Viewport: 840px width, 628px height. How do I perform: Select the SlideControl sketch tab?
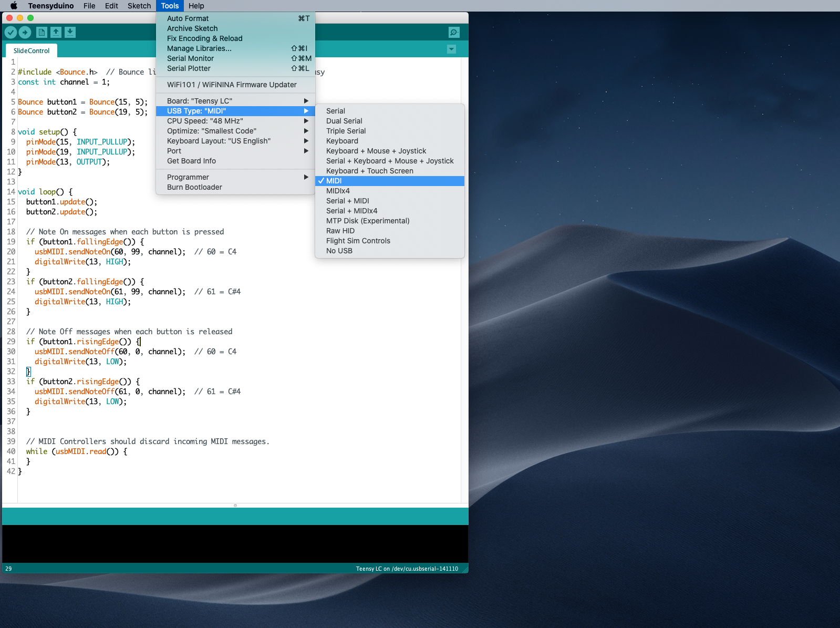click(32, 51)
